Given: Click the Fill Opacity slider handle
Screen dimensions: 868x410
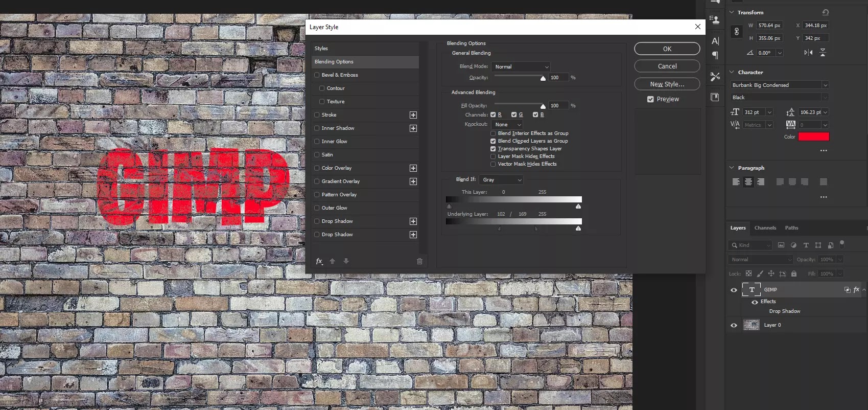Looking at the screenshot, I should tap(543, 106).
